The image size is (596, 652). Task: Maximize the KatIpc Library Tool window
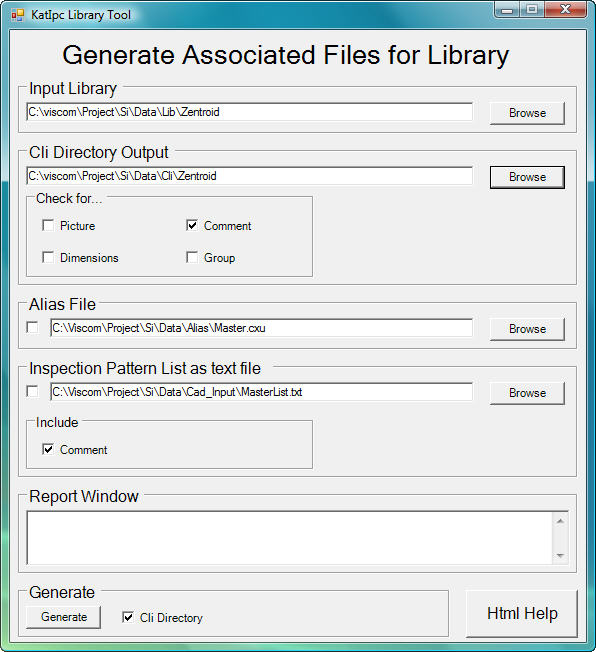(x=532, y=10)
